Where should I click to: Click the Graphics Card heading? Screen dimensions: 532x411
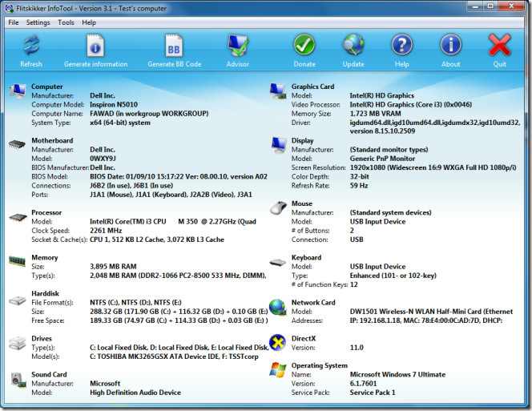[312, 87]
